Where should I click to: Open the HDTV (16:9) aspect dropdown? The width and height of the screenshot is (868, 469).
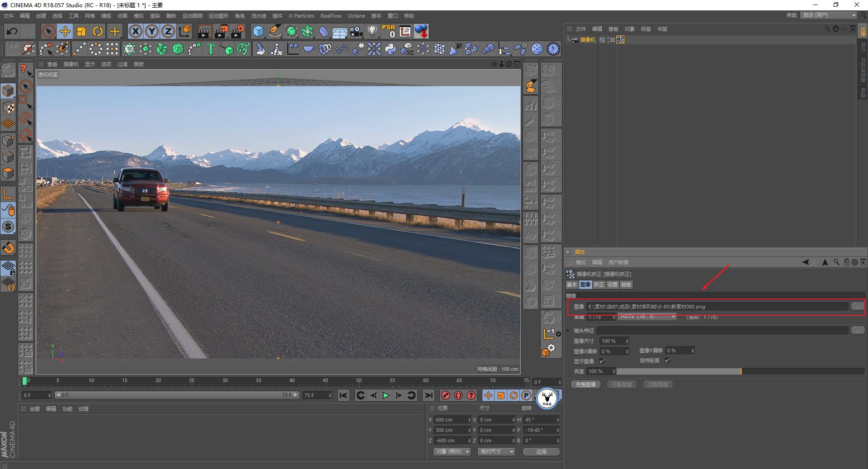(x=647, y=317)
